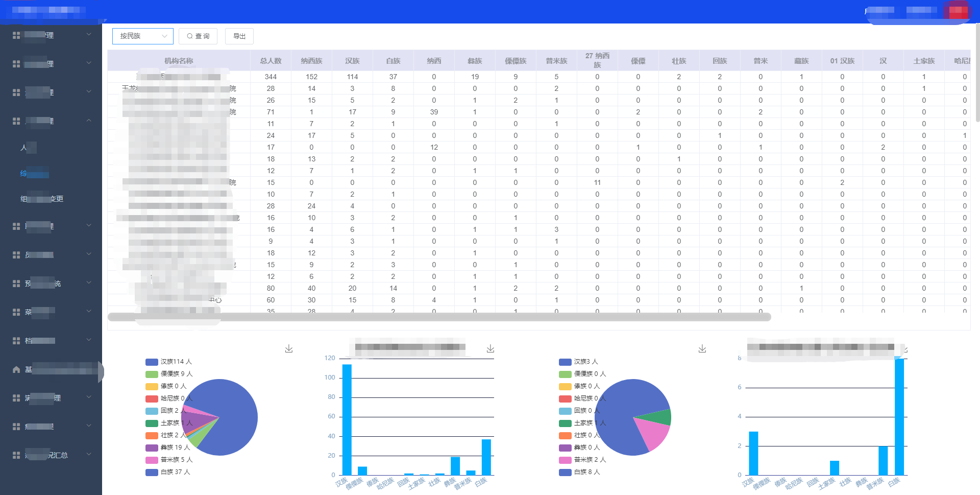The height and width of the screenshot is (495, 980).
Task: Toggle 壮族 2 人 legend entry
Action: 165,435
